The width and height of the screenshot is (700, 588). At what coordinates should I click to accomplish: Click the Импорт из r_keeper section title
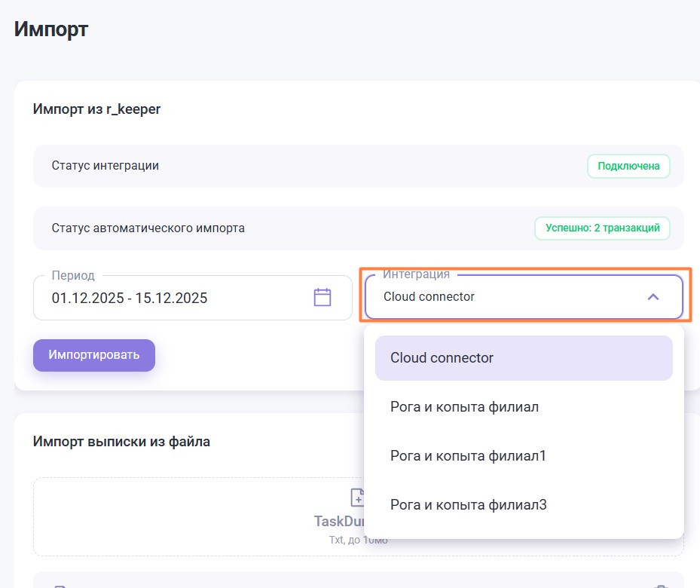(97, 109)
